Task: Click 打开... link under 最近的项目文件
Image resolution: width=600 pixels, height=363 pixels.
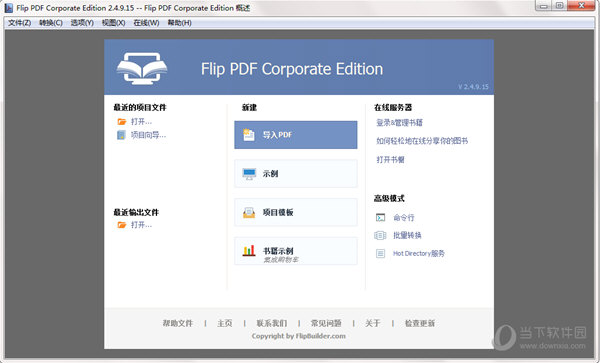Action: (141, 122)
